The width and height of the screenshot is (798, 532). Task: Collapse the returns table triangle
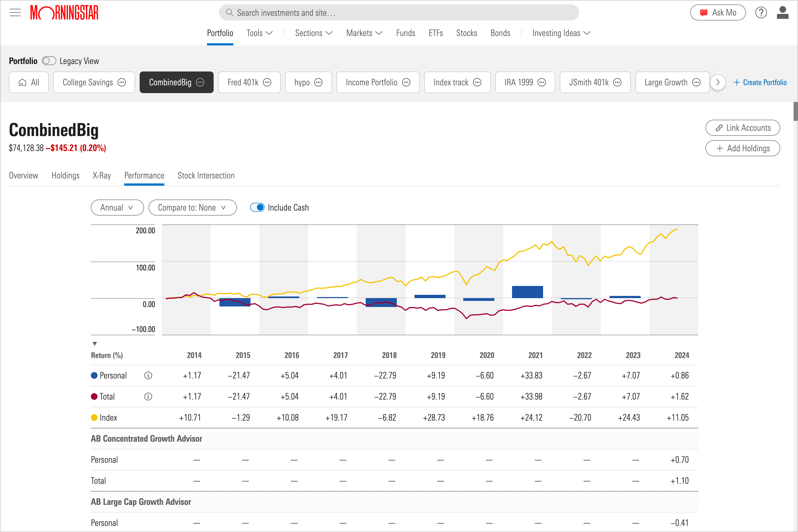pos(95,344)
